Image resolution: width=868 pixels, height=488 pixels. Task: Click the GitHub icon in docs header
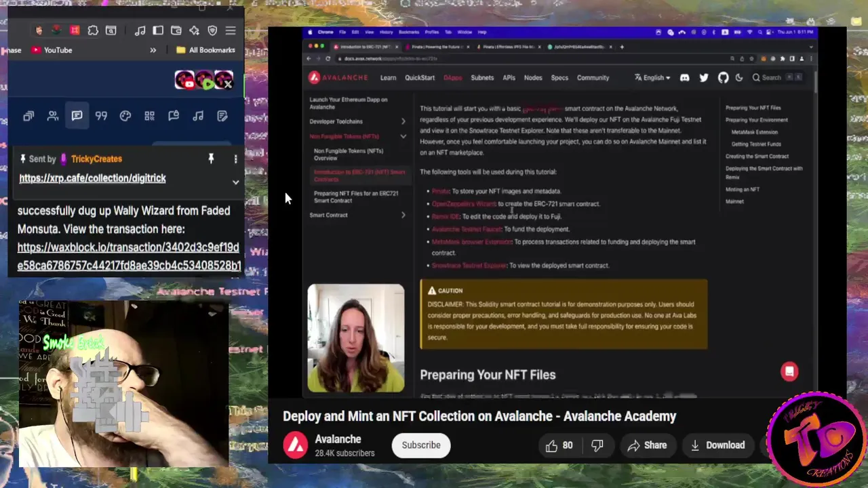click(x=723, y=78)
